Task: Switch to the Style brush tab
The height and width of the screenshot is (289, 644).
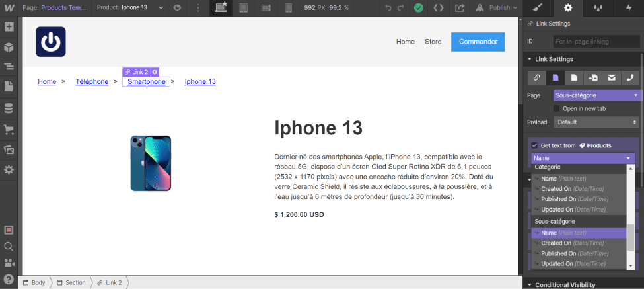Action: [x=538, y=7]
